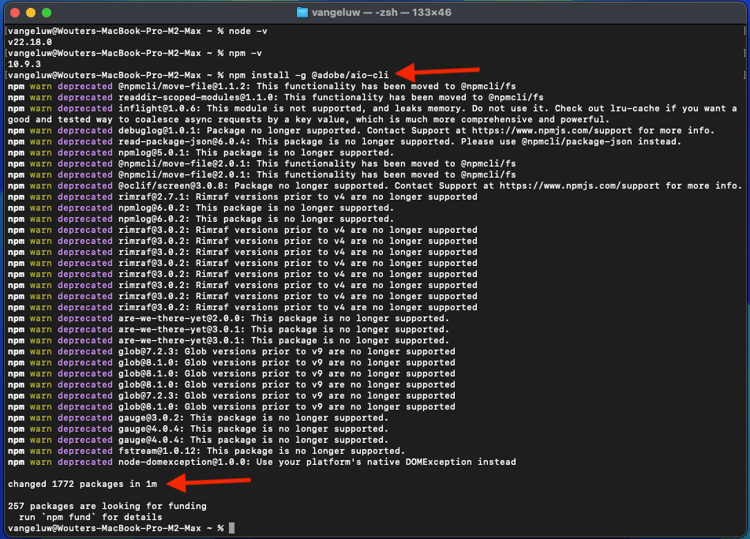Click '257 packages are looking for funding'
The height and width of the screenshot is (539, 750).
point(107,506)
